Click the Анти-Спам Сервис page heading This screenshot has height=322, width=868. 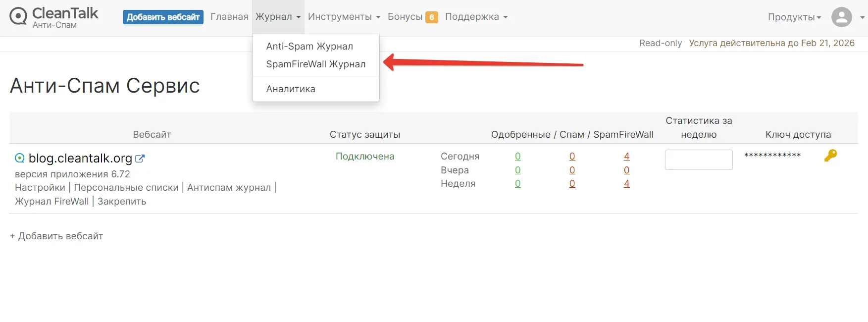pyautogui.click(x=105, y=85)
